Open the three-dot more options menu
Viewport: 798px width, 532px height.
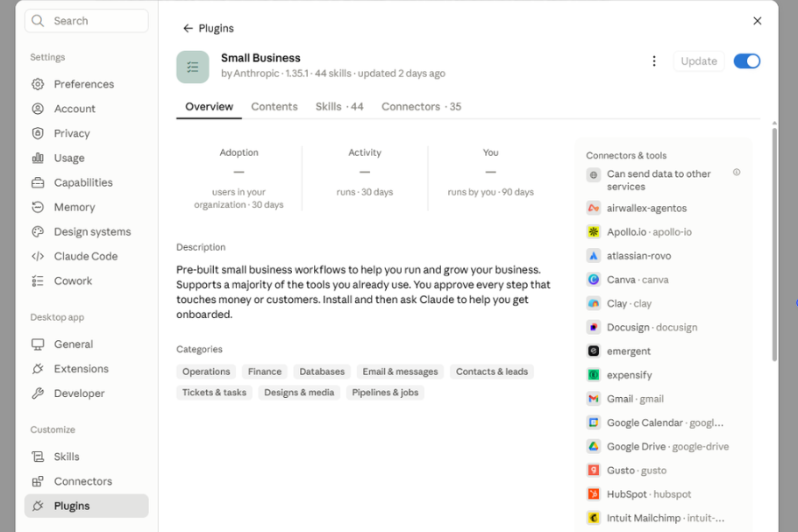654,61
